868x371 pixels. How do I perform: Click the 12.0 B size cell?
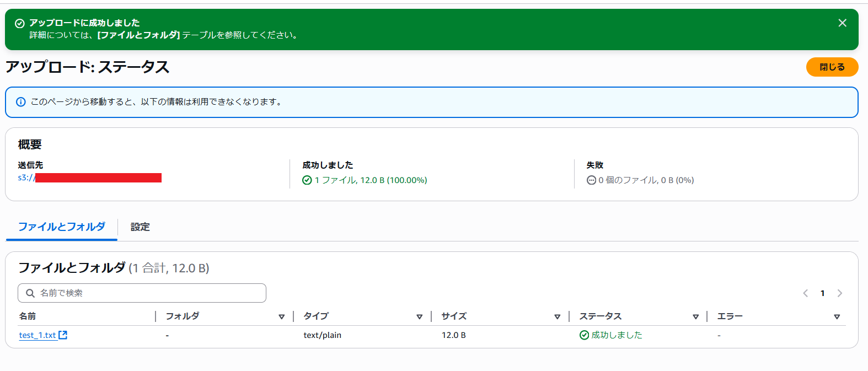click(x=453, y=335)
